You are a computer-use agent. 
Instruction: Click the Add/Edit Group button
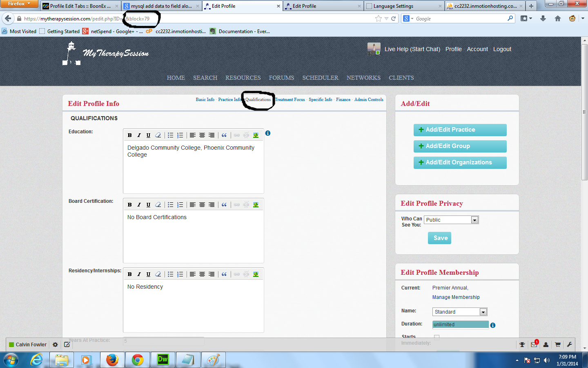(x=460, y=146)
